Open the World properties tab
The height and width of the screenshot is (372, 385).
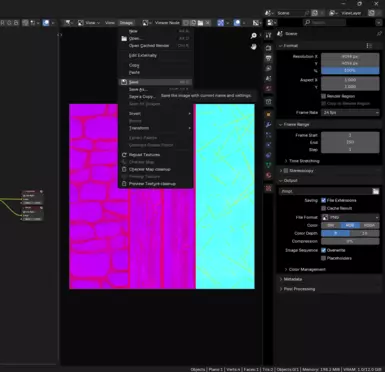pyautogui.click(x=269, y=89)
